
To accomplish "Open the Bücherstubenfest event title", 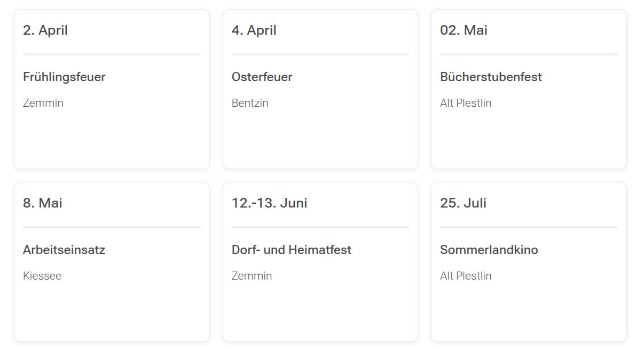I will [x=491, y=77].
